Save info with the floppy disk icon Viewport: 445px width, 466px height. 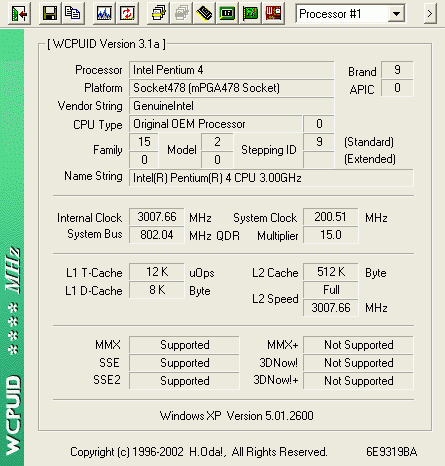(50, 14)
